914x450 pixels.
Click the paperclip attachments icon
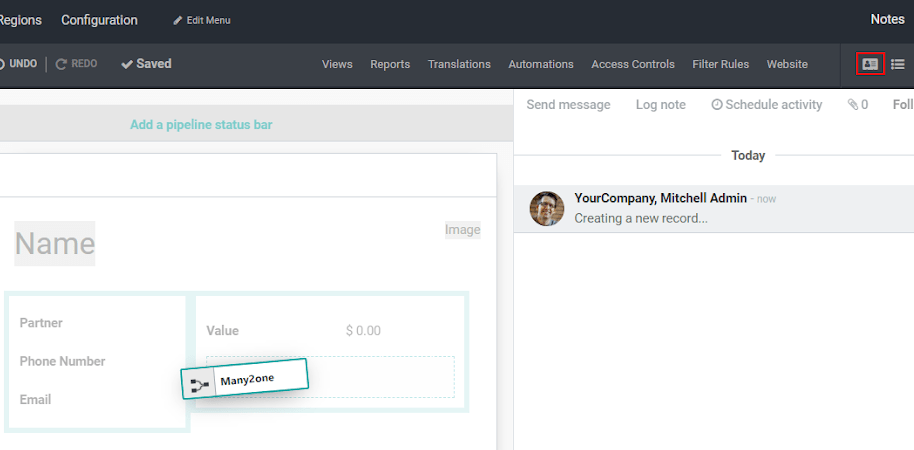853,105
